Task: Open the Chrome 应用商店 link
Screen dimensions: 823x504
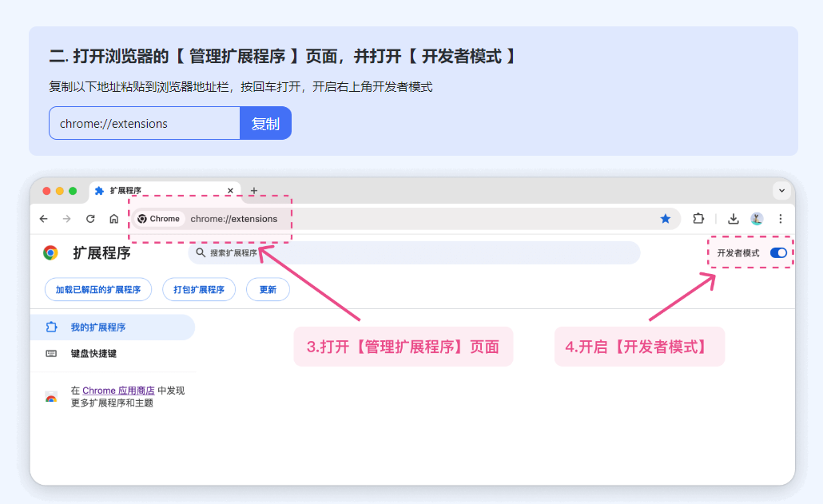Action: tap(118, 391)
